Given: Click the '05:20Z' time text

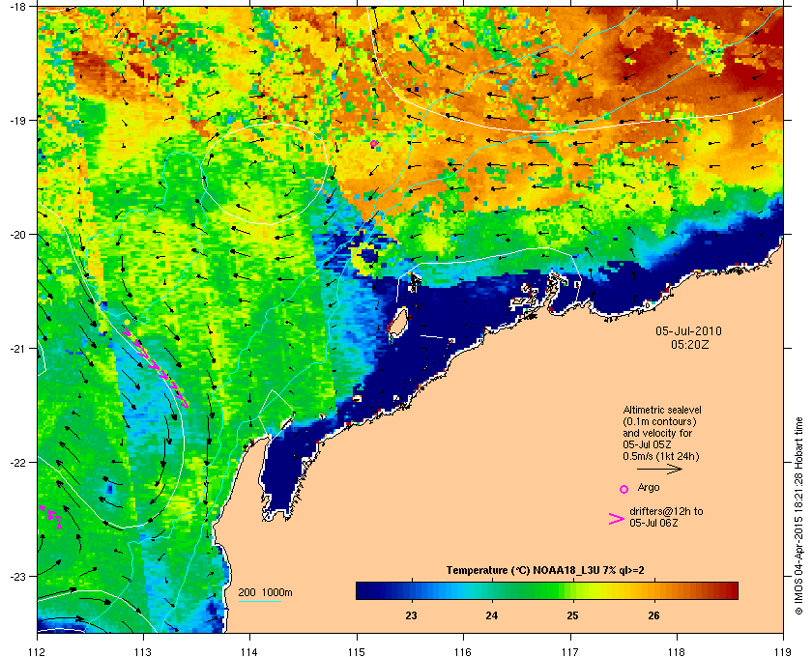Looking at the screenshot, I should (x=690, y=344).
